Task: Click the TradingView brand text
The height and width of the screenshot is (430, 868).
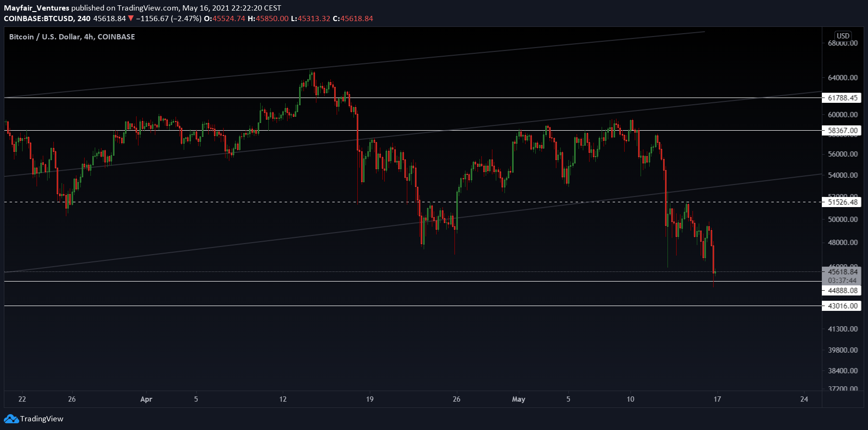Action: click(x=42, y=419)
